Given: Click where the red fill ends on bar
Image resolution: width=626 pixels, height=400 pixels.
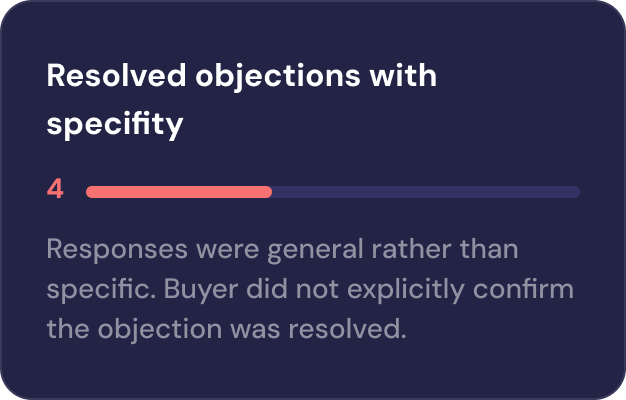Looking at the screenshot, I should [270, 191].
